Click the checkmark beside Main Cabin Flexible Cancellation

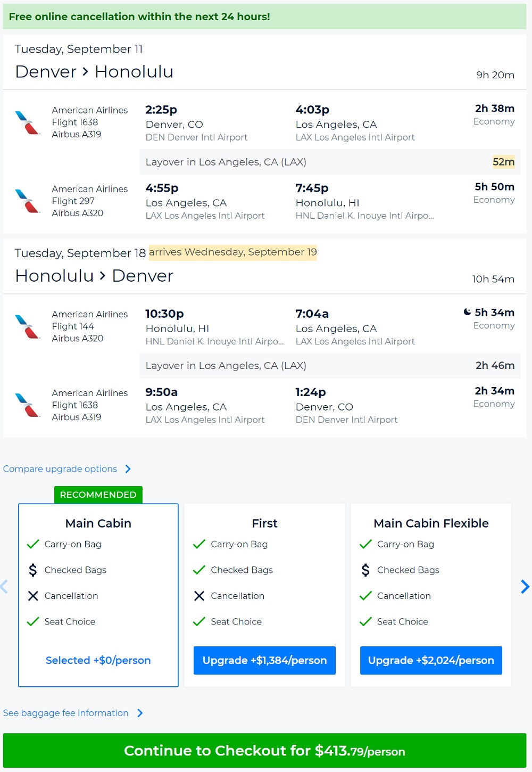(x=365, y=596)
